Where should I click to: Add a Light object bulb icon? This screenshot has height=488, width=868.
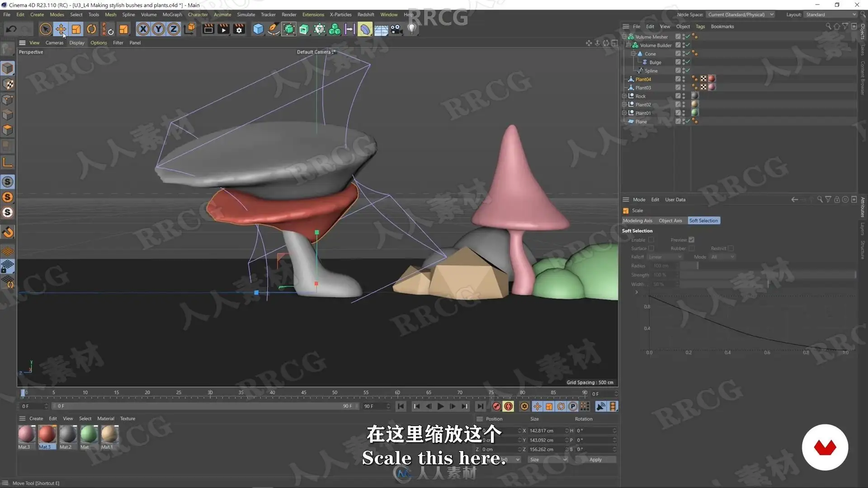pos(412,29)
